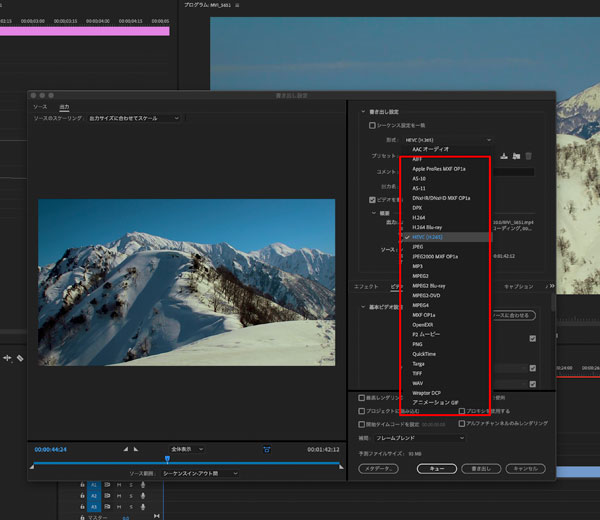Click the Metadata button

[x=378, y=469]
